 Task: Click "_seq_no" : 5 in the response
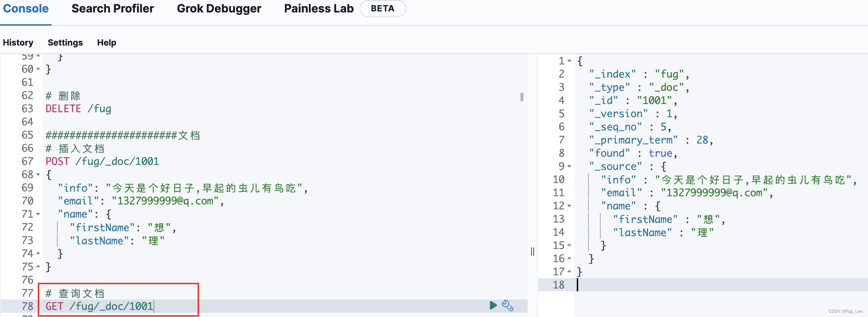630,127
